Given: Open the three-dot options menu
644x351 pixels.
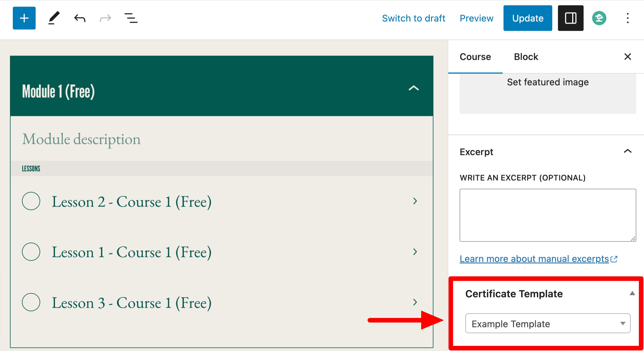Looking at the screenshot, I should coord(627,18).
